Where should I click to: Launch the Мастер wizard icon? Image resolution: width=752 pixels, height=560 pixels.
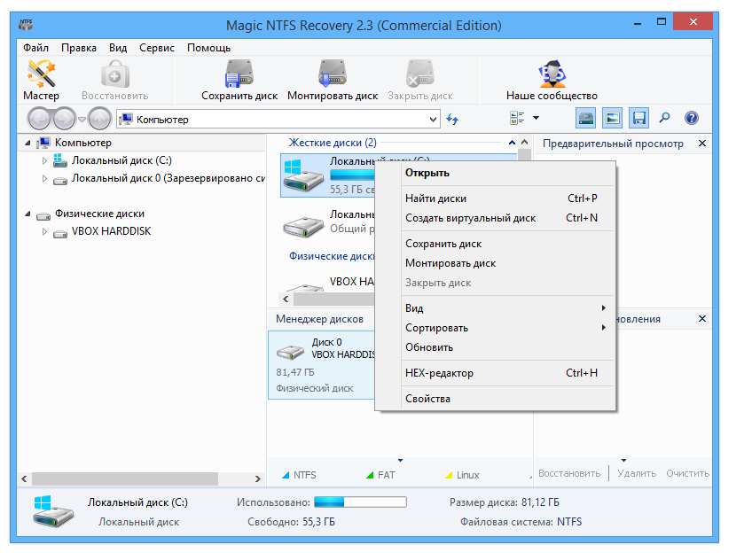point(42,74)
